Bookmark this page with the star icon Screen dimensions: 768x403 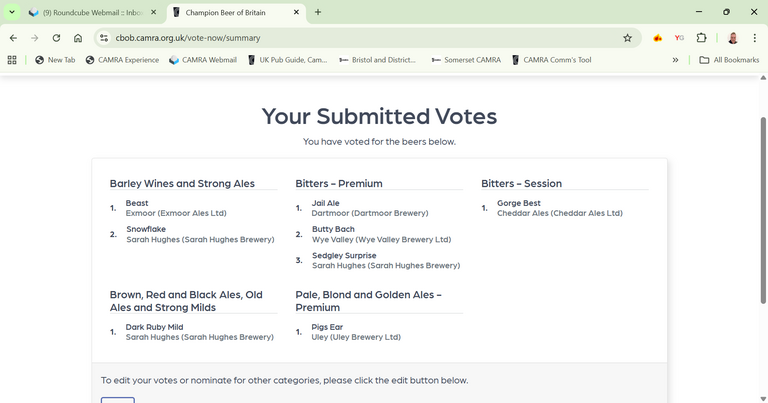(x=627, y=38)
